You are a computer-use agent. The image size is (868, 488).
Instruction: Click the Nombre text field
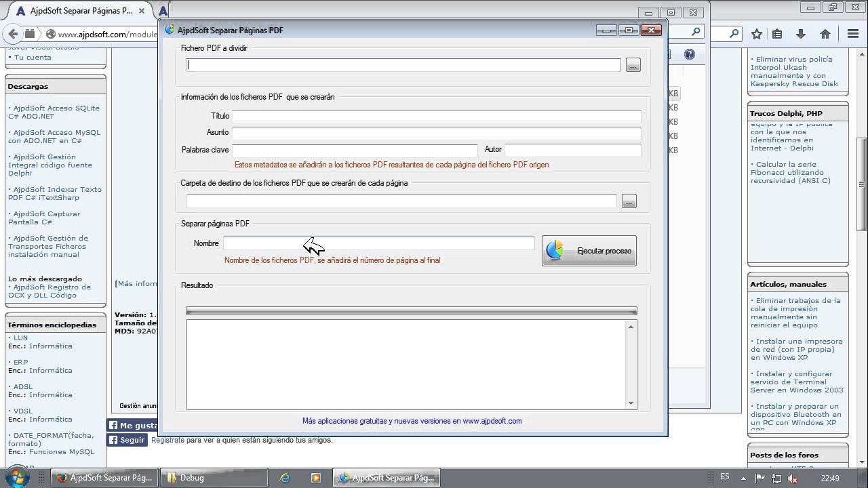[379, 243]
